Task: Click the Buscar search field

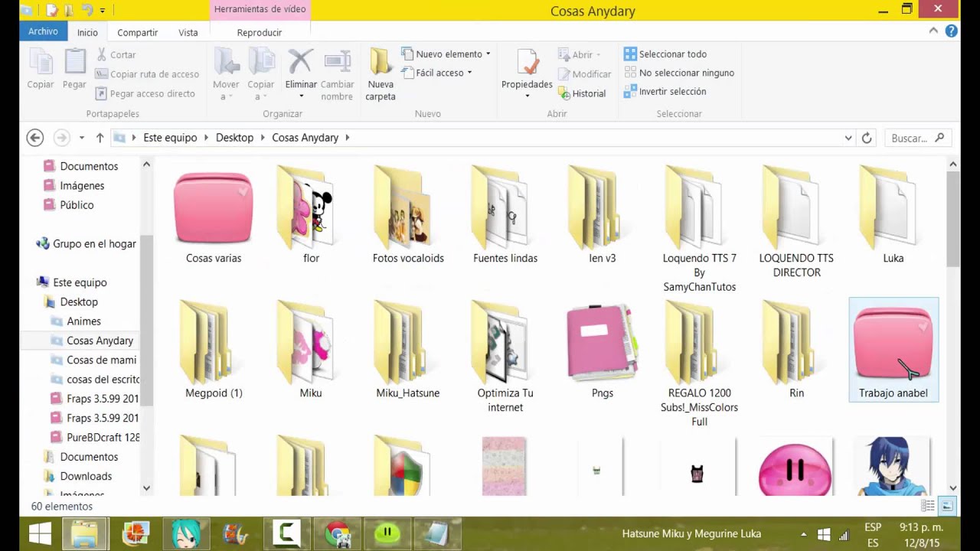Action: pos(918,138)
